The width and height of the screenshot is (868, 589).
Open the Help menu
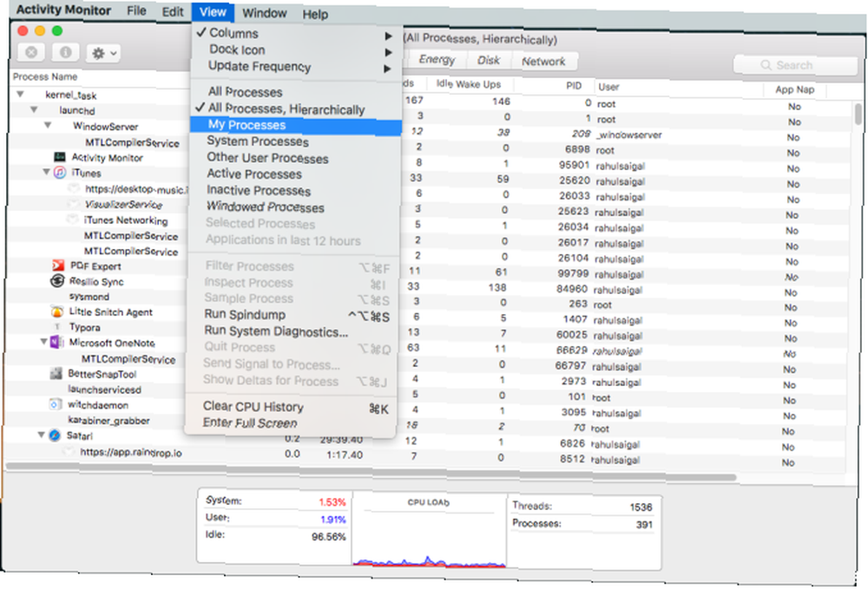coord(315,14)
